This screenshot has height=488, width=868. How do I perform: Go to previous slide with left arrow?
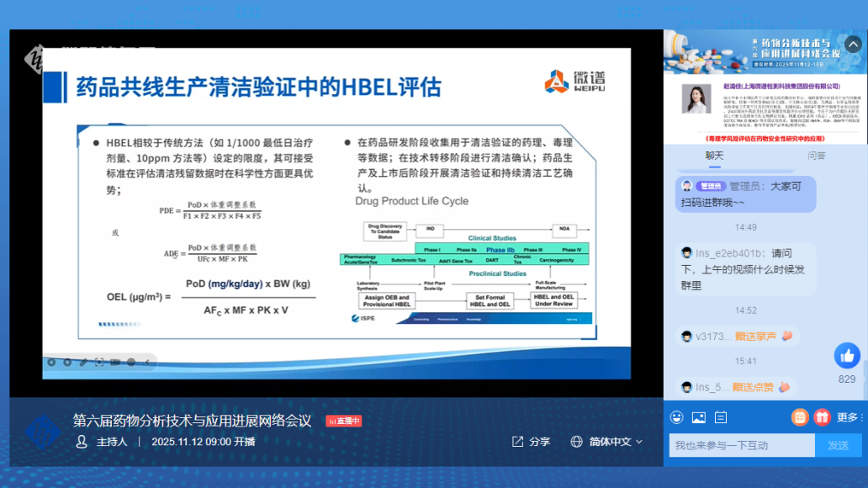pos(50,363)
